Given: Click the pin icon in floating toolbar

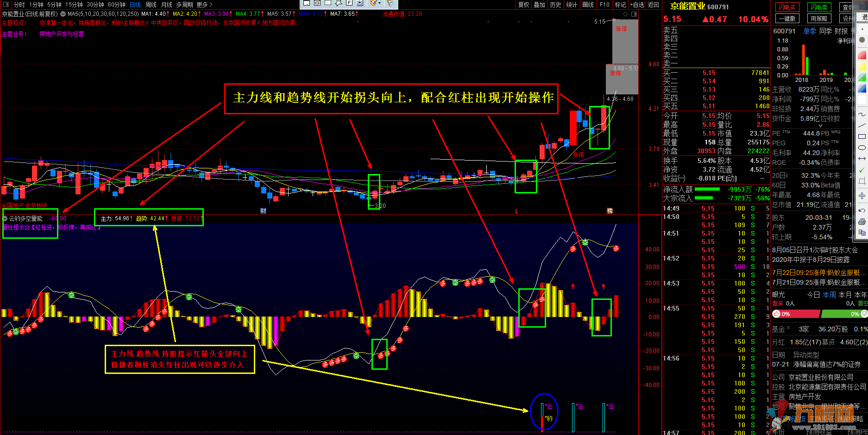Looking at the screenshot, I should (338, 3).
